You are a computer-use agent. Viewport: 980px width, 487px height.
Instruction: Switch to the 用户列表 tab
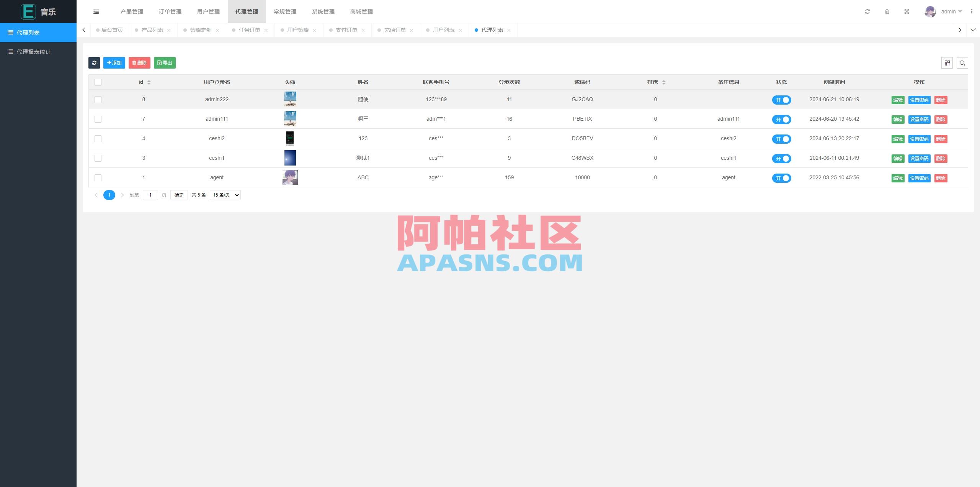(444, 30)
